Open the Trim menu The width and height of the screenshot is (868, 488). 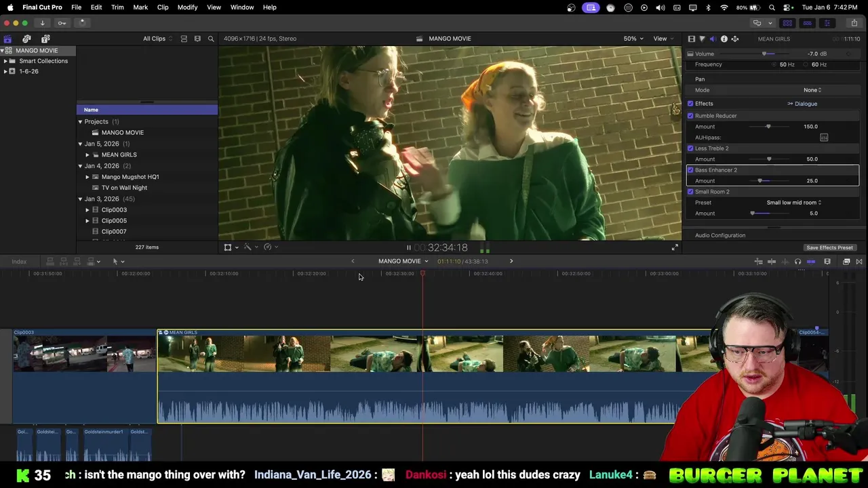click(x=117, y=7)
